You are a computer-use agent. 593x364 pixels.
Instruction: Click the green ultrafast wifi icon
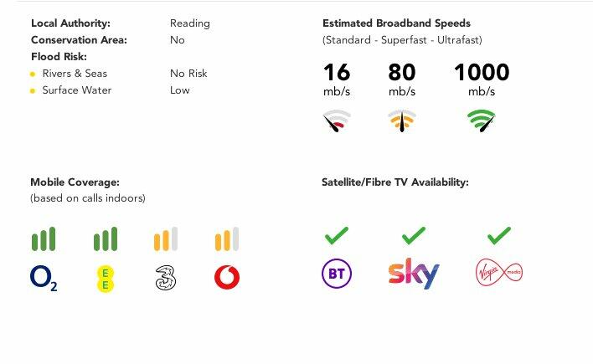tap(481, 121)
